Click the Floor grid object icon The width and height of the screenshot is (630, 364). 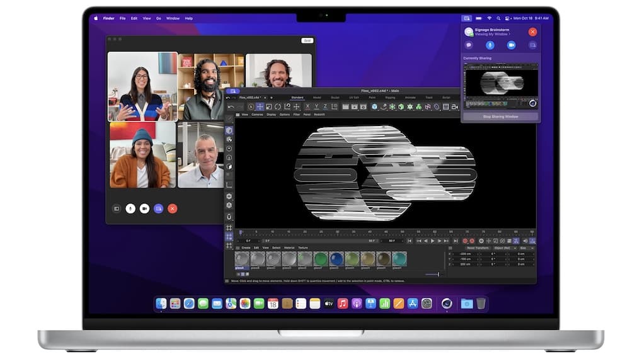coord(446,107)
